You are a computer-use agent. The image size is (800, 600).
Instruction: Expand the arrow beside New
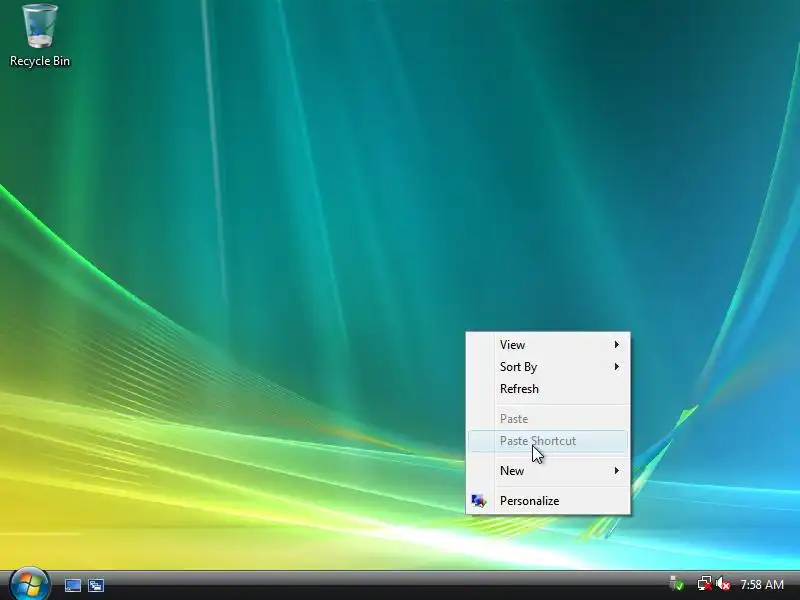point(616,471)
